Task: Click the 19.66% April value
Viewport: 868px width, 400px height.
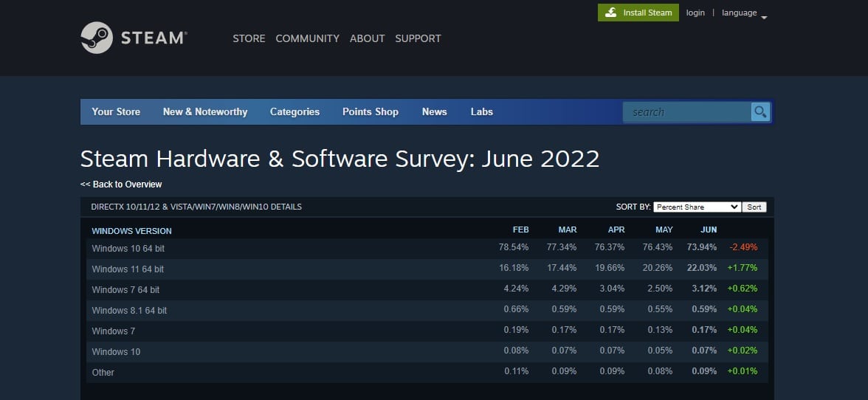Action: pyautogui.click(x=610, y=268)
